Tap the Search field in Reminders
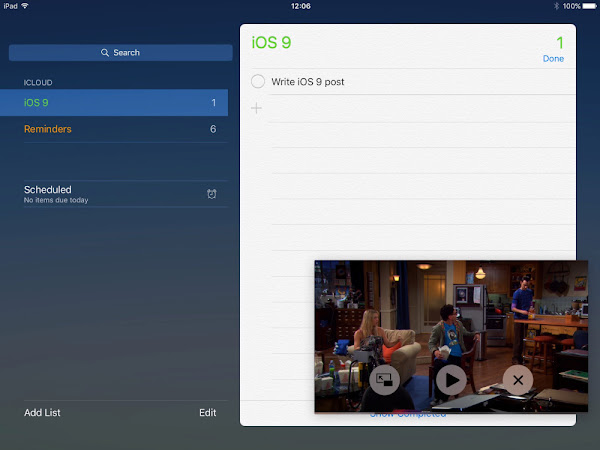 point(121,52)
